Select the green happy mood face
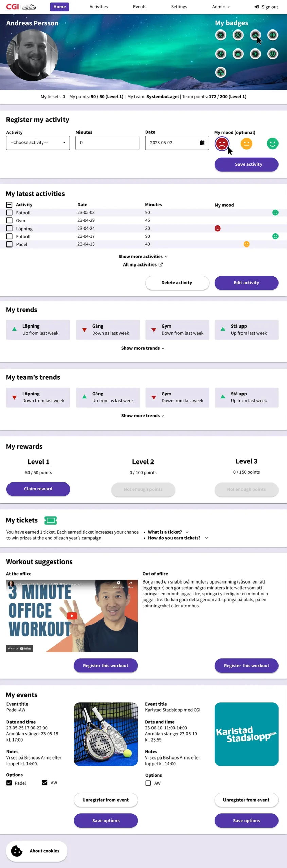 [x=272, y=143]
